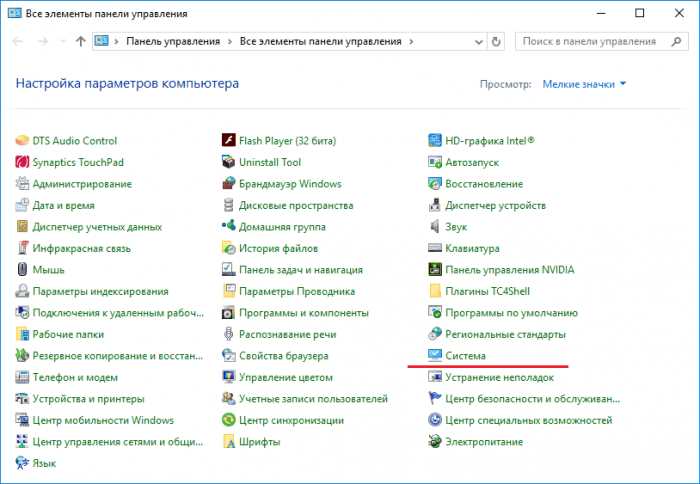The width and height of the screenshot is (700, 484).
Task: Click the address bar Control Panel icon
Action: (102, 41)
